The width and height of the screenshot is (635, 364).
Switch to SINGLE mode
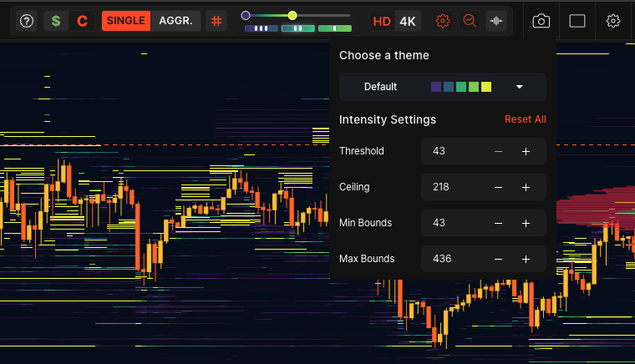click(126, 21)
